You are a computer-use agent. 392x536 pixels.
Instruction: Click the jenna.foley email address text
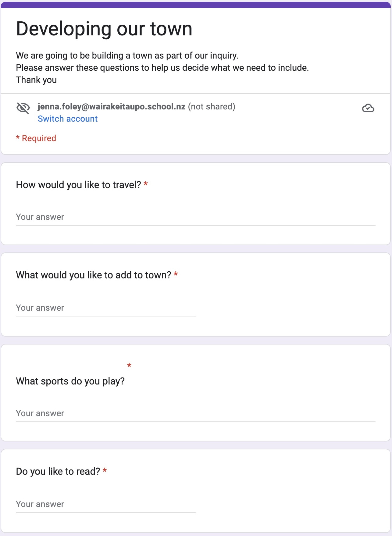pyautogui.click(x=111, y=107)
